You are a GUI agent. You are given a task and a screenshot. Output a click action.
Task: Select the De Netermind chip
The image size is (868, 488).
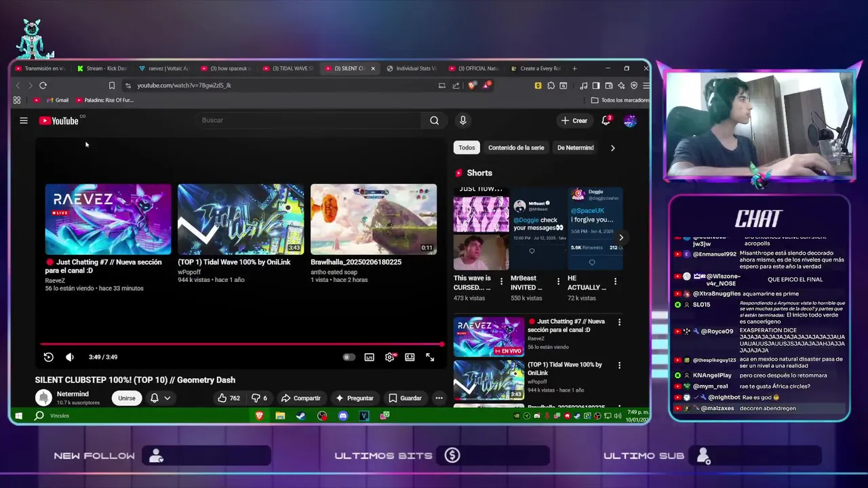tap(575, 148)
